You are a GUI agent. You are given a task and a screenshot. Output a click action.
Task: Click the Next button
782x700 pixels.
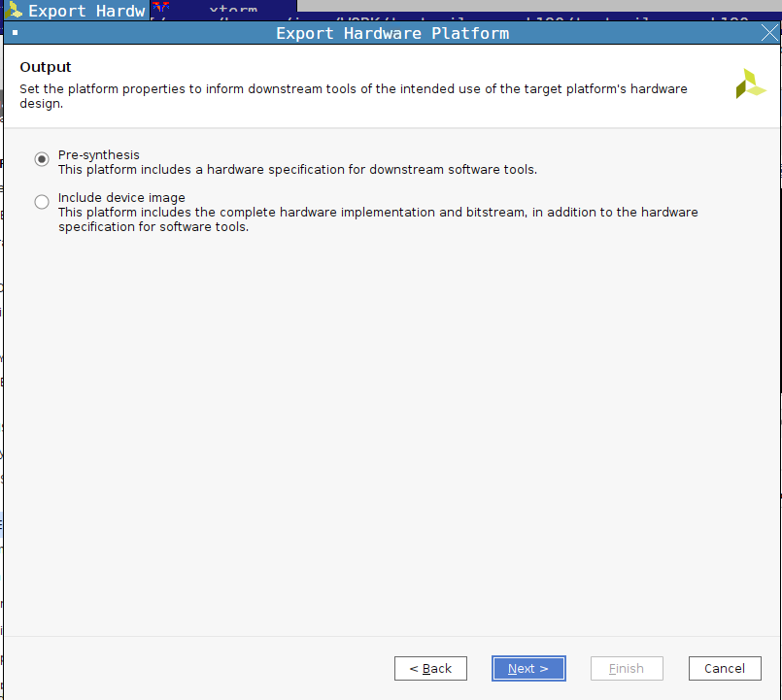(x=527, y=668)
